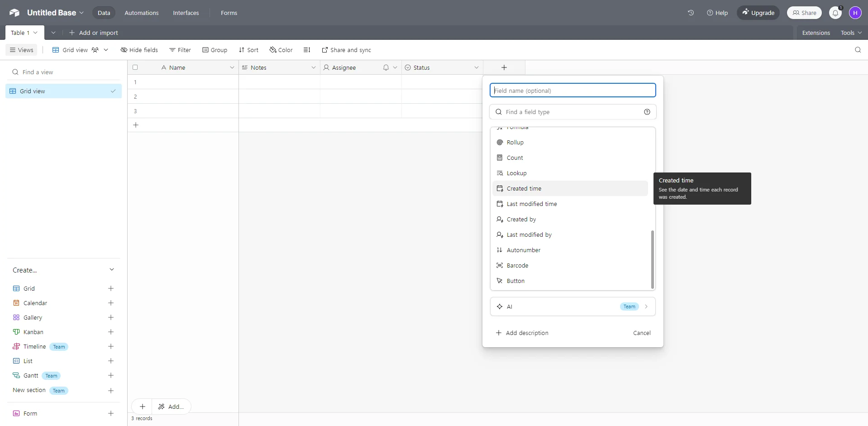
Task: Open the Color records option
Action: [281, 50]
